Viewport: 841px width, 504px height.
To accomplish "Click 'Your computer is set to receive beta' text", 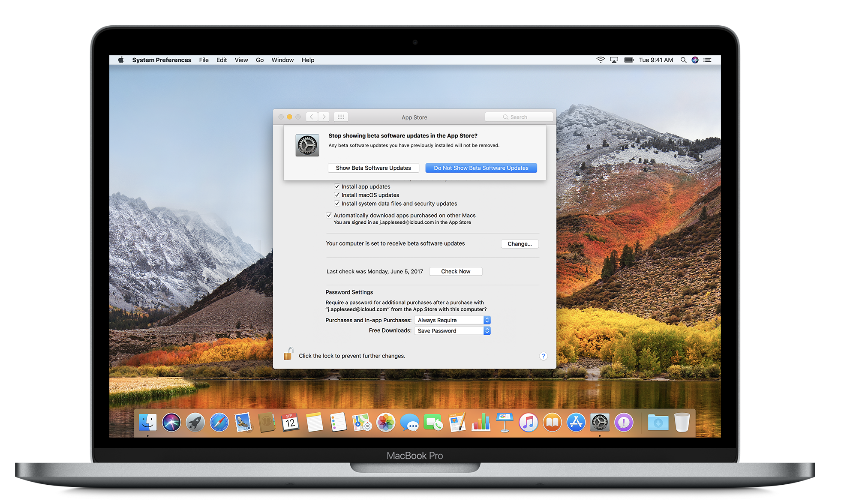I will click(395, 243).
